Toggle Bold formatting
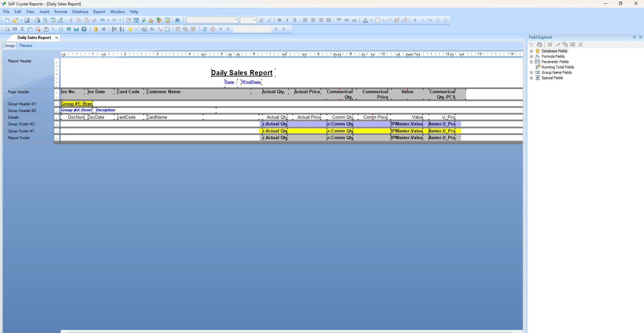The width and height of the screenshot is (644, 333). point(279,20)
